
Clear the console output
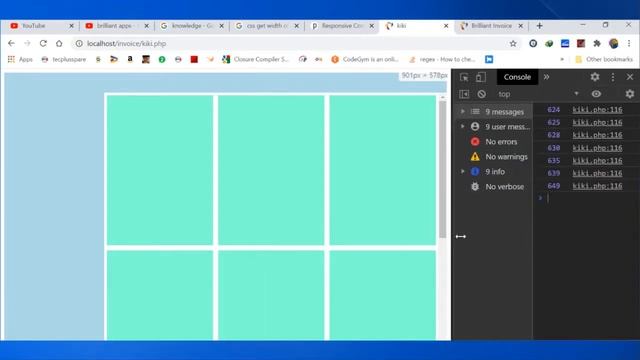482,94
